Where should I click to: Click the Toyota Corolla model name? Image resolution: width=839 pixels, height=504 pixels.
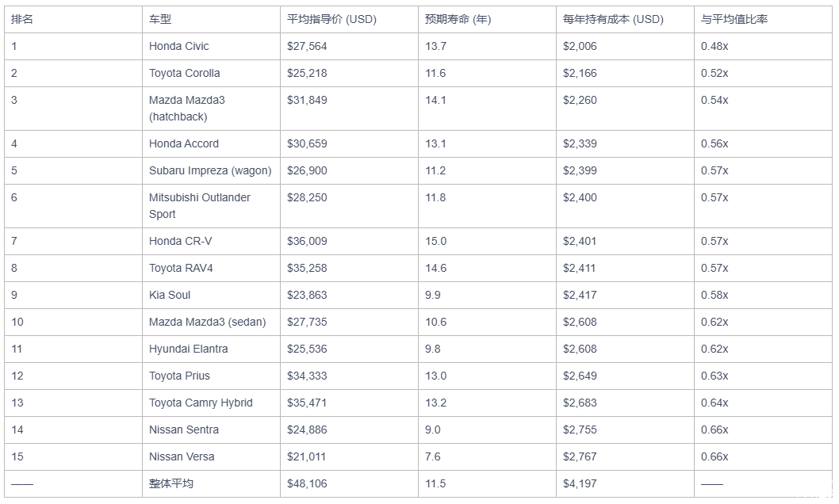[x=185, y=73]
